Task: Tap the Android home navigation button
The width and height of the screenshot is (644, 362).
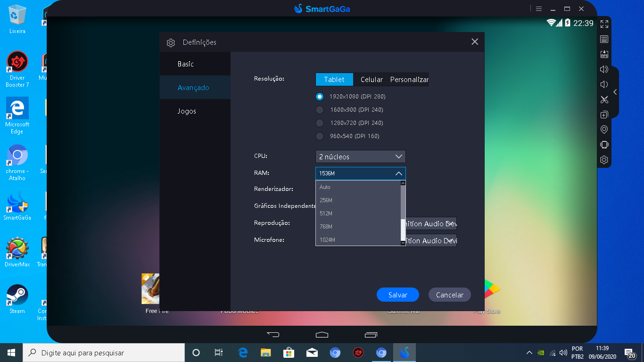Action: click(x=322, y=335)
